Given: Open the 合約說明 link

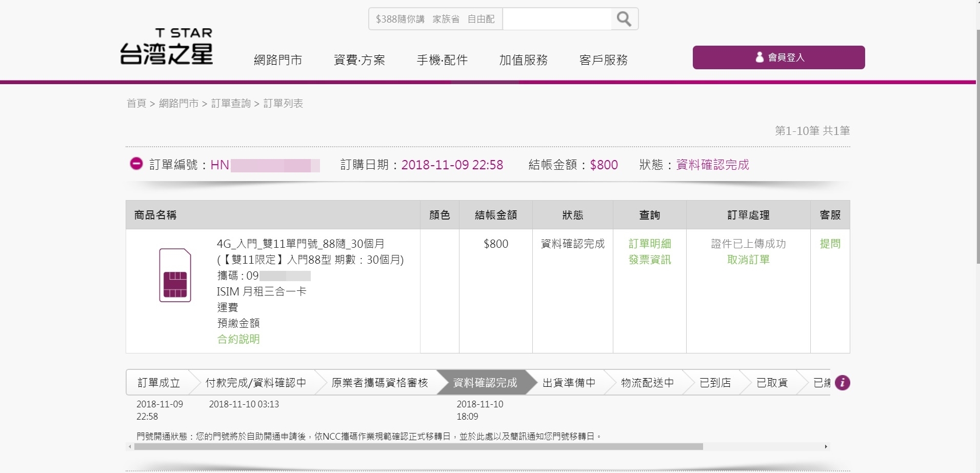Looking at the screenshot, I should click(238, 339).
